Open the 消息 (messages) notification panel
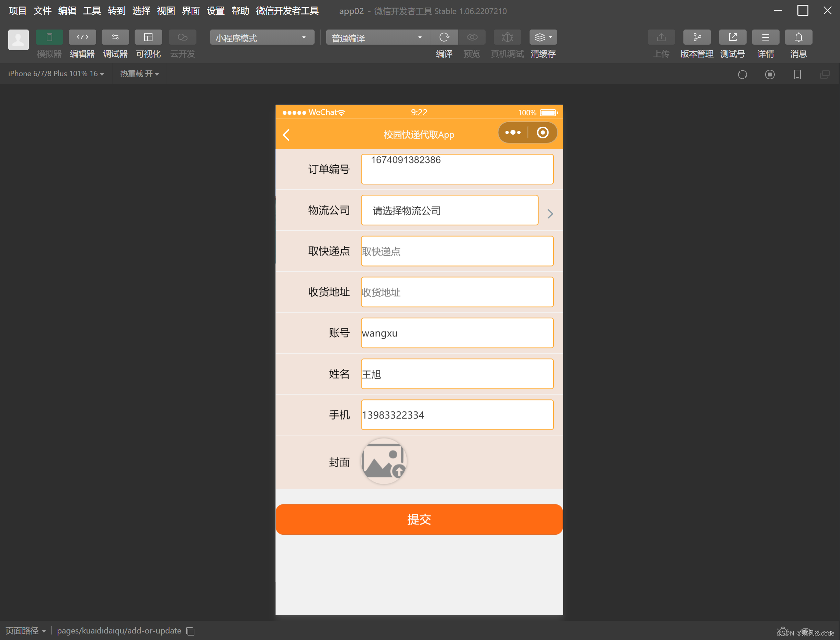Viewport: 840px width, 640px height. 798,37
